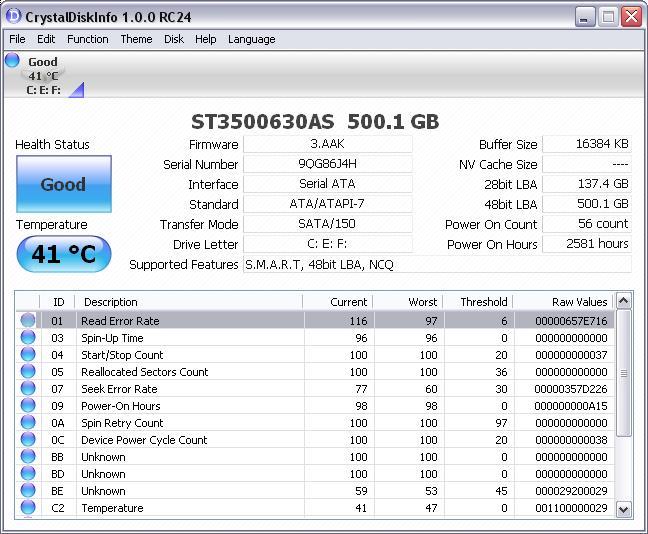Click the Worst column header
648x534 pixels.
(x=408, y=302)
